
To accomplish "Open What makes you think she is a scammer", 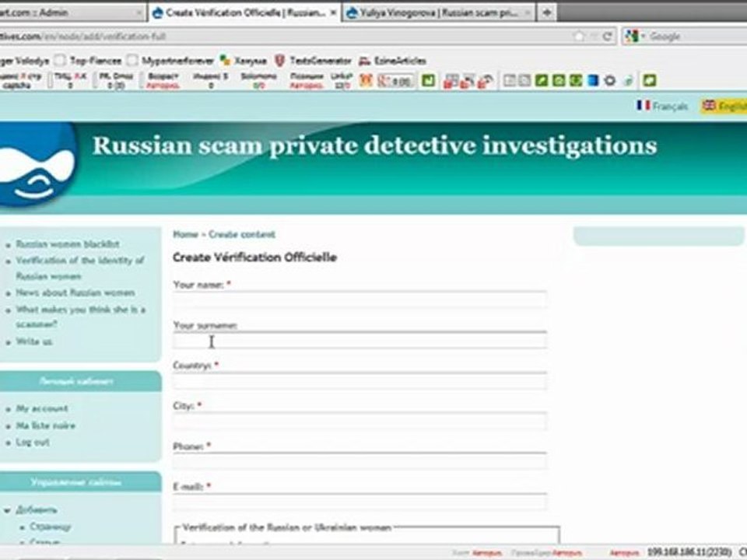I will [80, 317].
